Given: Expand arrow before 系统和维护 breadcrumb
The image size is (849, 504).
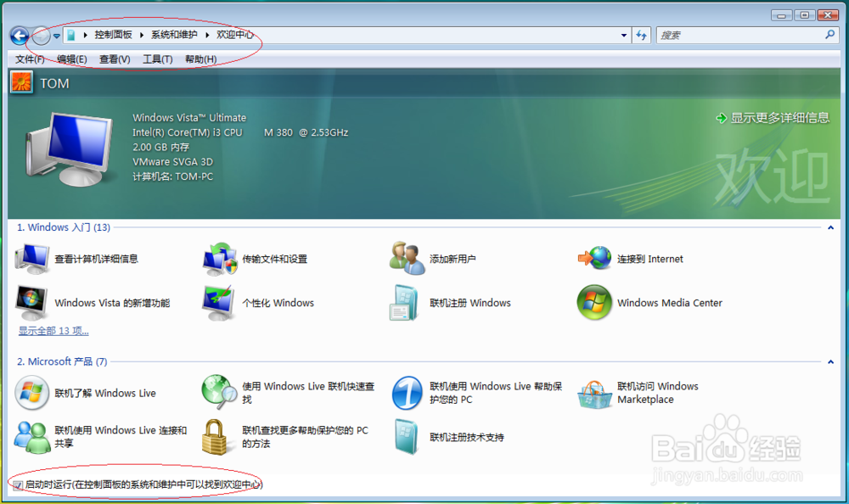Looking at the screenshot, I should (x=142, y=35).
